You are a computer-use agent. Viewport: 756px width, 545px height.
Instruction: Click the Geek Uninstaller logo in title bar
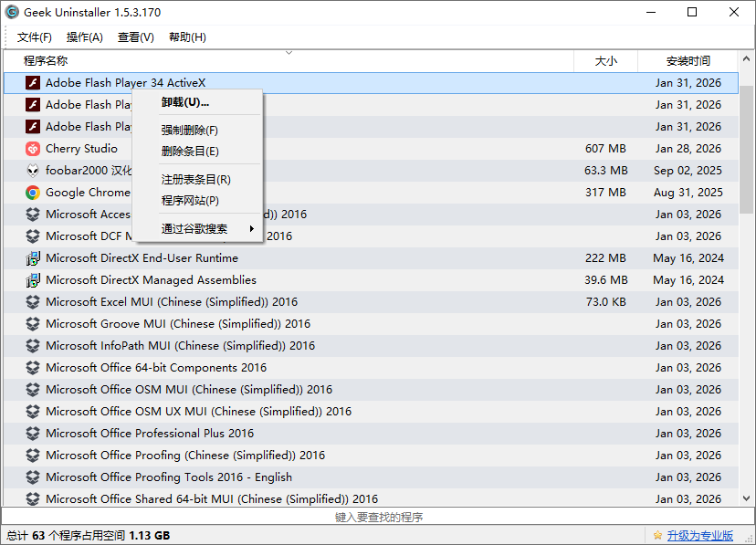click(12, 12)
